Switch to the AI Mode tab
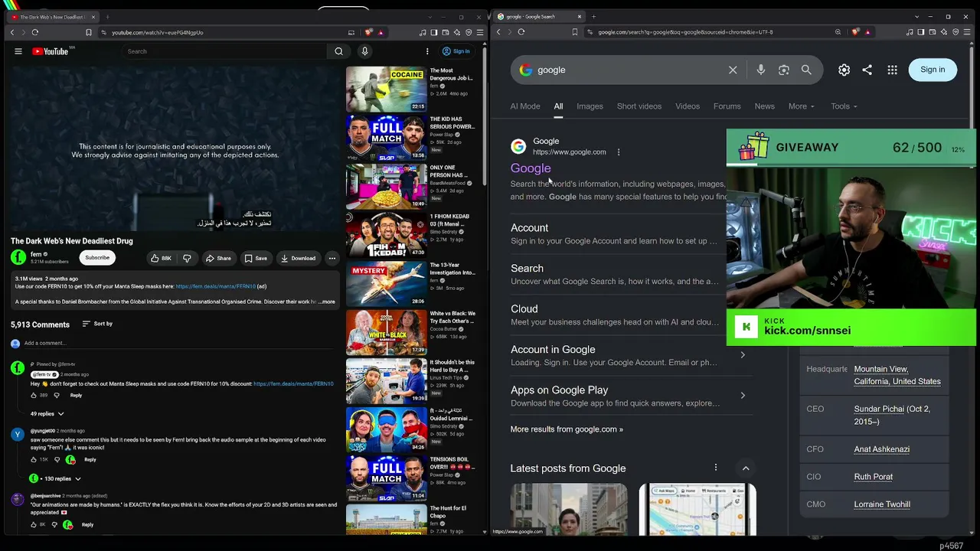This screenshot has width=980, height=551. point(525,106)
